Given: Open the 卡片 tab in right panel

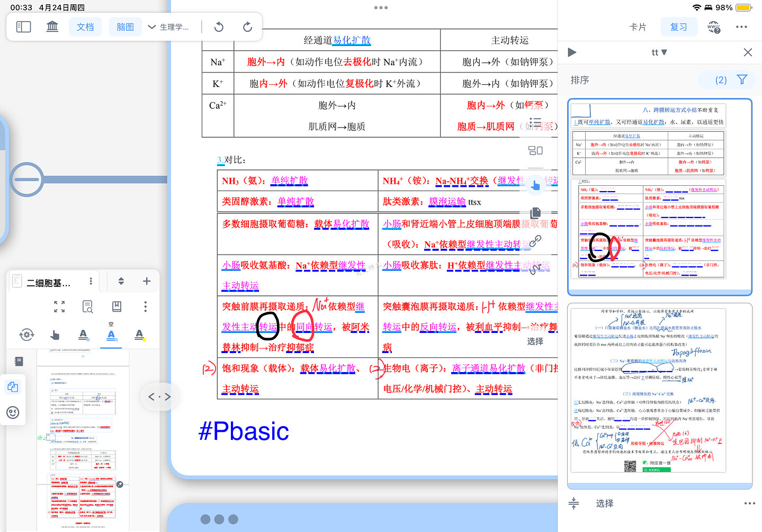Looking at the screenshot, I should point(638,27).
